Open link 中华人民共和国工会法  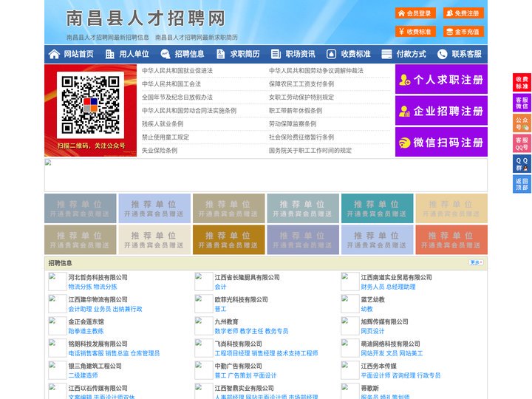[x=171, y=83]
